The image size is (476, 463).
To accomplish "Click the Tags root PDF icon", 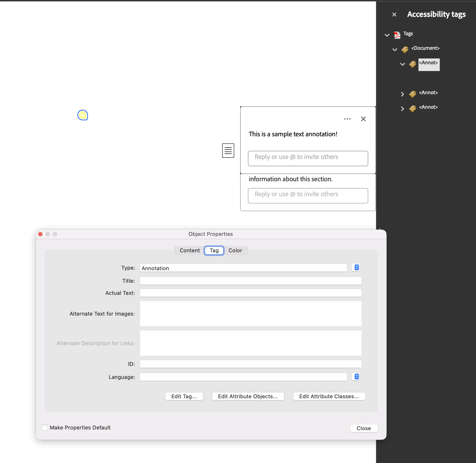I will pyautogui.click(x=397, y=35).
